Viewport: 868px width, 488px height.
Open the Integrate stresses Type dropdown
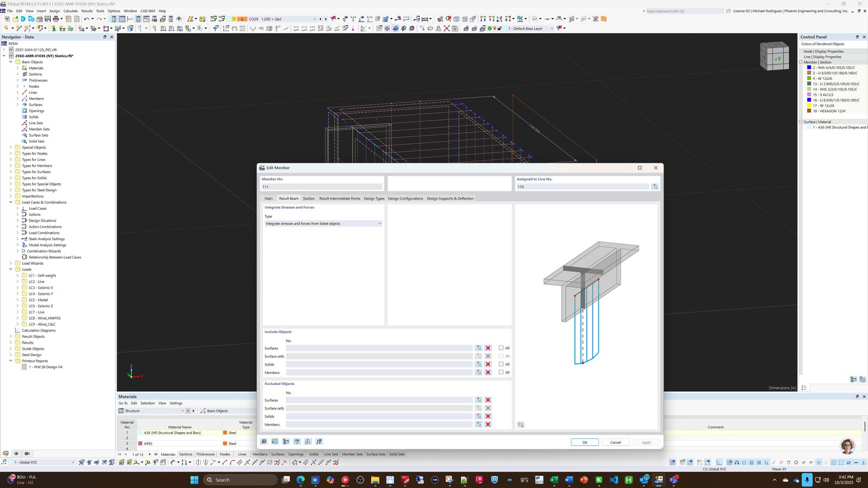point(323,223)
